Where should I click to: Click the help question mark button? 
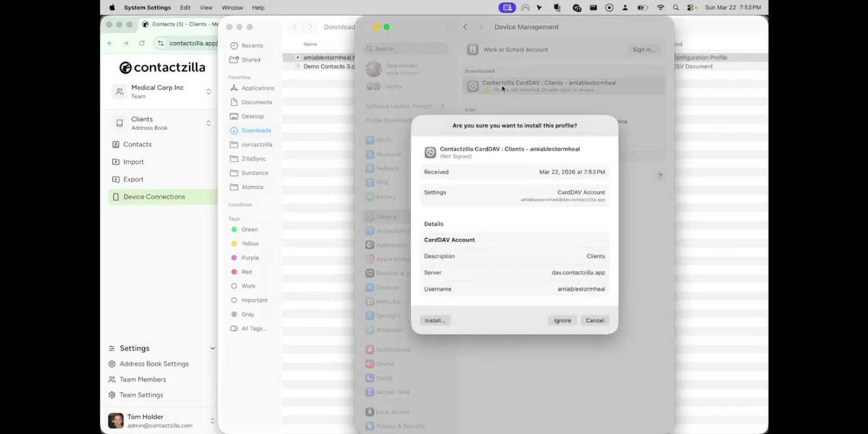[660, 176]
